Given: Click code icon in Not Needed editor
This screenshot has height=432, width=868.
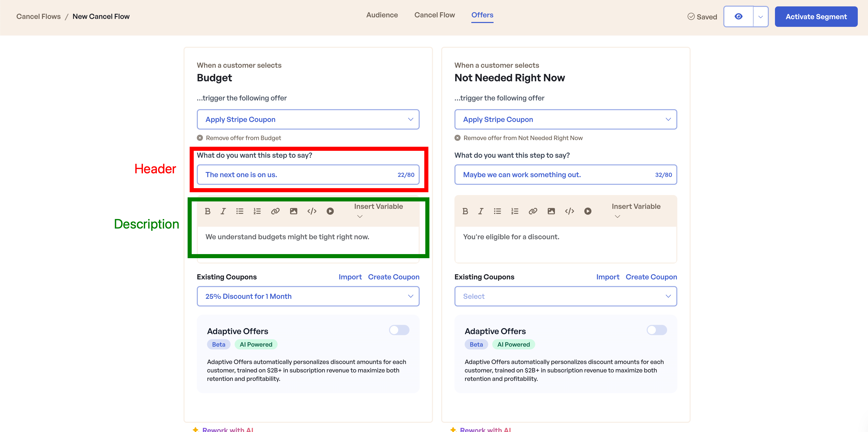Looking at the screenshot, I should tap(569, 211).
